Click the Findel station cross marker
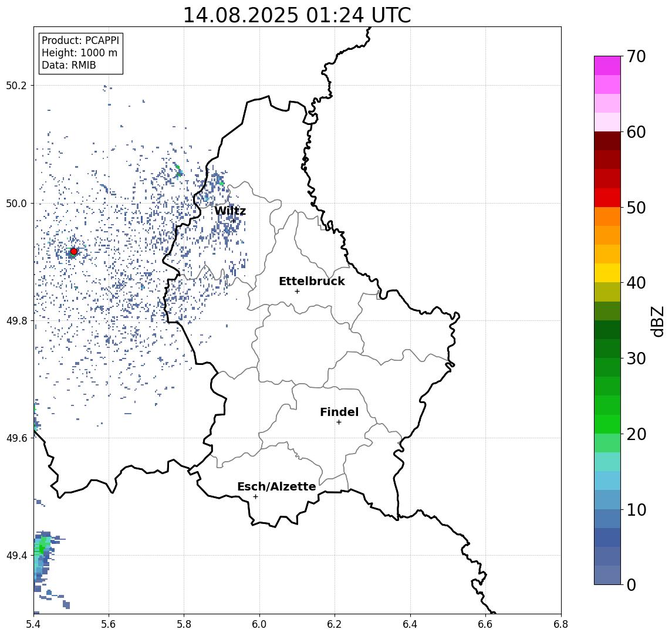 point(339,422)
